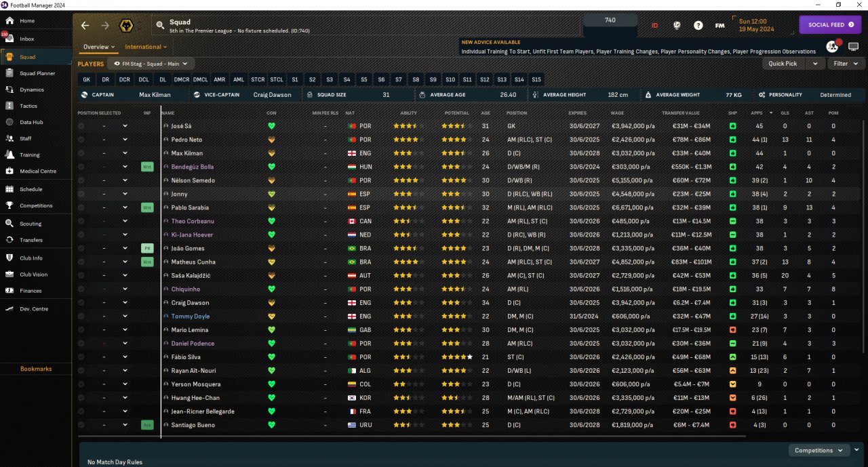Open the Quick Pick dropdown arrow
Image resolution: width=868 pixels, height=467 pixels.
(x=814, y=64)
